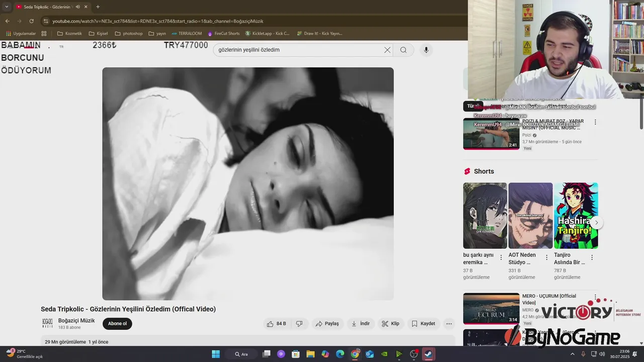Open the MERO - UÇURUM [Official Video] title
644x362 pixels.
click(x=549, y=299)
